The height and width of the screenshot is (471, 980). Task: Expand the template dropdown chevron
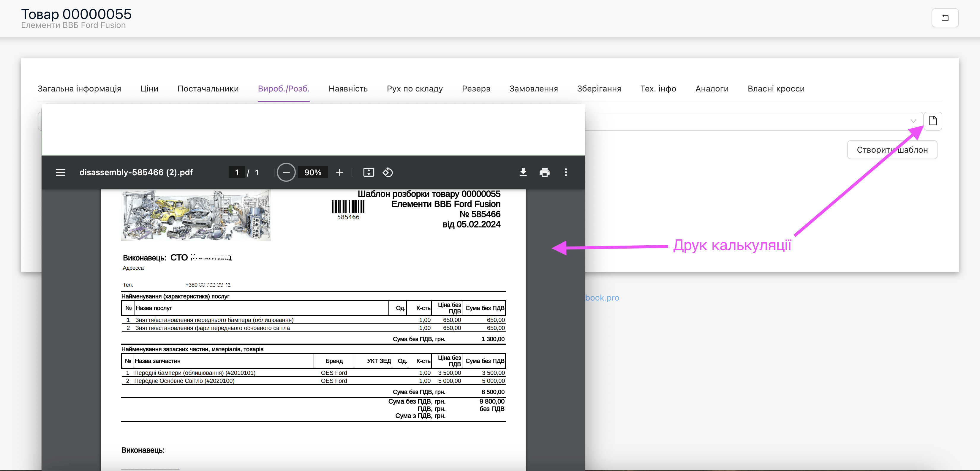[913, 121]
